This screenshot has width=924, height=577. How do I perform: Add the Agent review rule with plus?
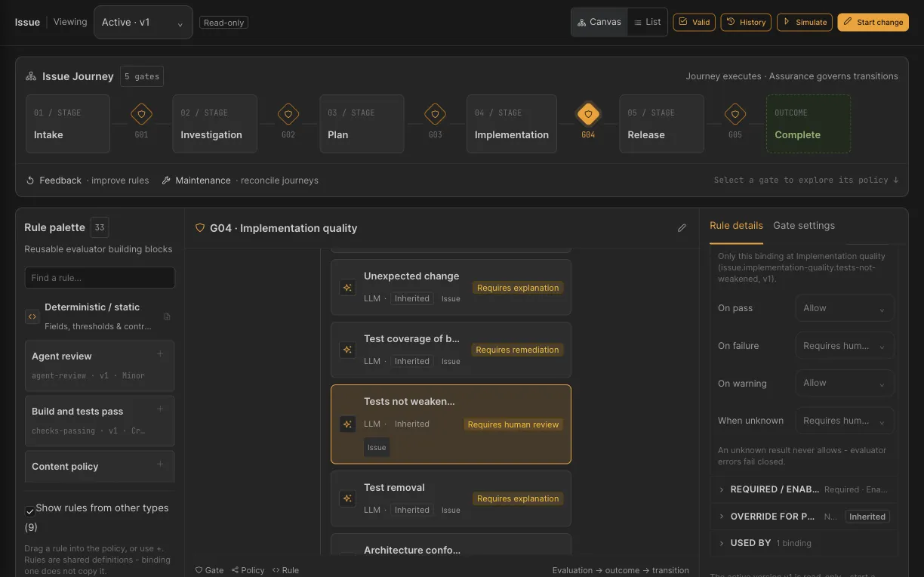(160, 354)
